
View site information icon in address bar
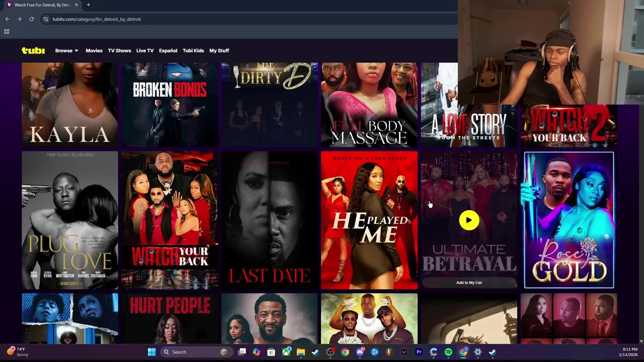click(46, 19)
